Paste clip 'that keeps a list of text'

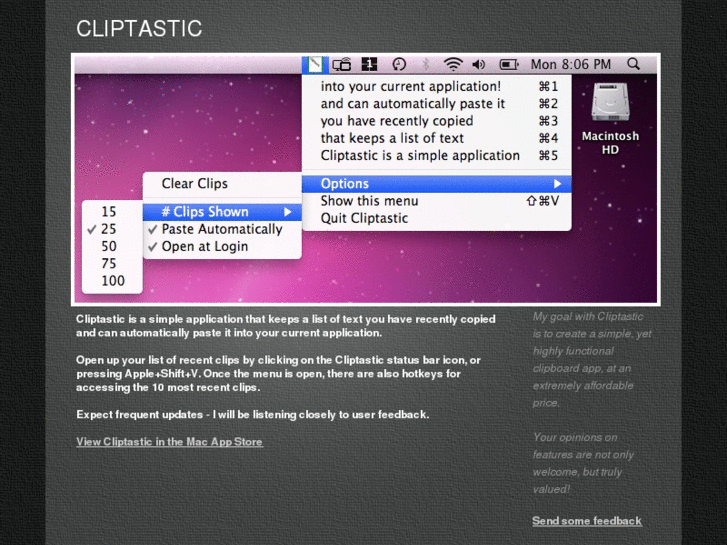[436, 138]
